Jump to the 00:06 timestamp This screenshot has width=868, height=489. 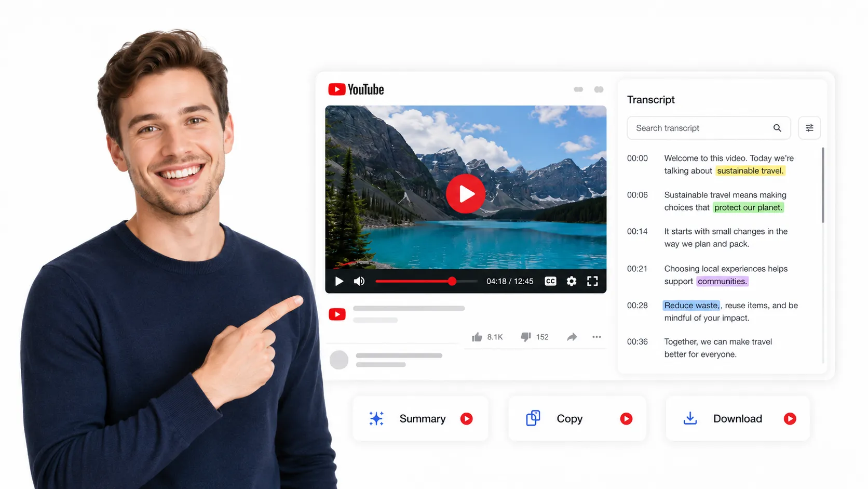point(638,195)
